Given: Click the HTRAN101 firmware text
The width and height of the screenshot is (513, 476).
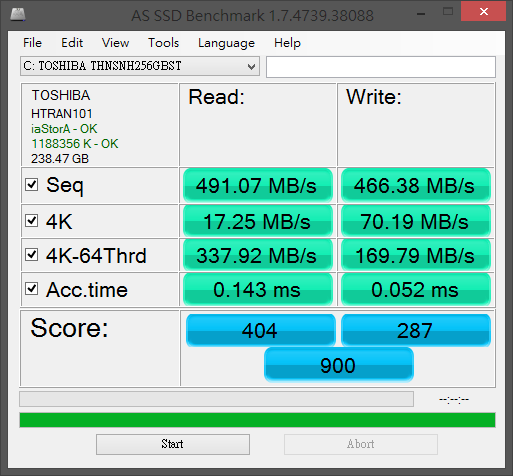Looking at the screenshot, I should coord(62,114).
